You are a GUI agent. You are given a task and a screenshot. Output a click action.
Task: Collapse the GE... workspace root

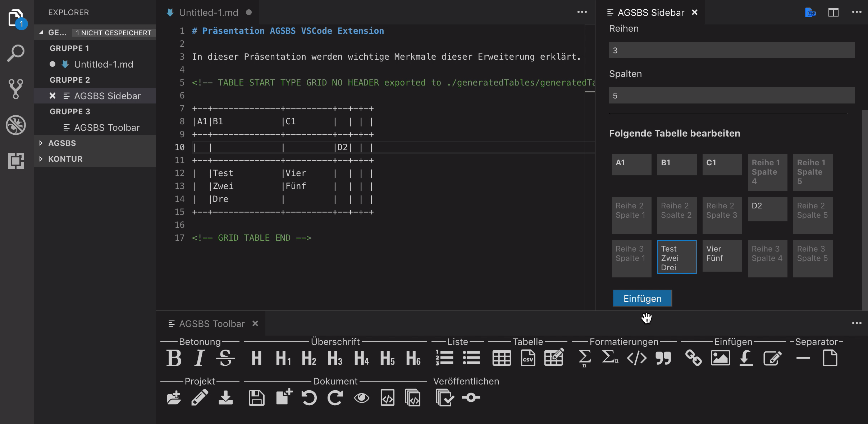pyautogui.click(x=58, y=32)
